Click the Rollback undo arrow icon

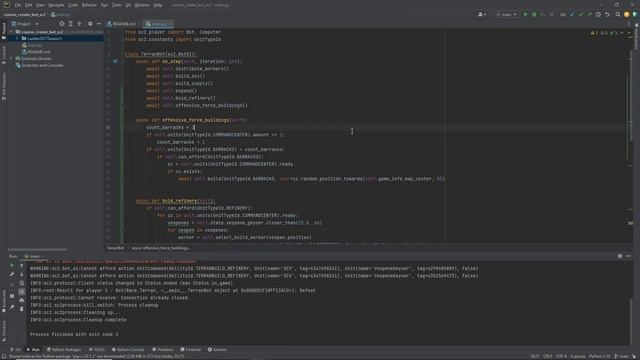point(607,14)
